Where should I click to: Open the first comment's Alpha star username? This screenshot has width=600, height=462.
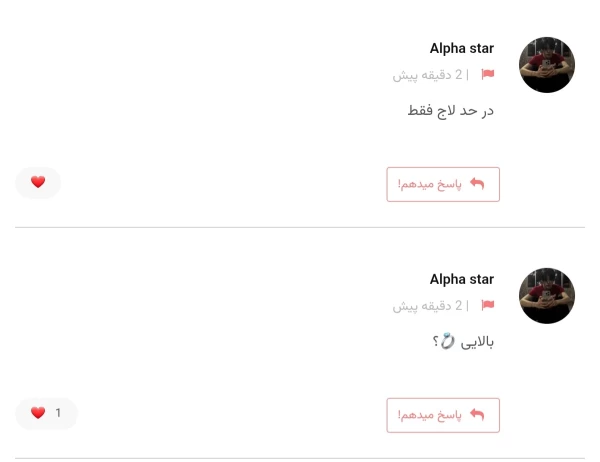461,48
